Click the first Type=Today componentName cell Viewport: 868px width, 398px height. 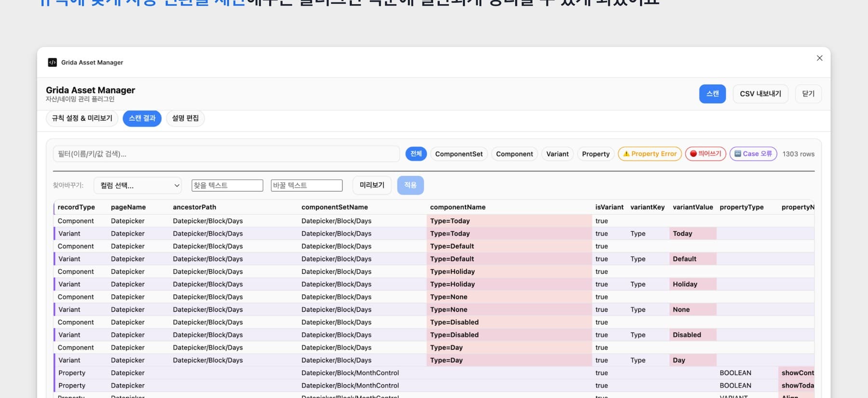click(509, 221)
